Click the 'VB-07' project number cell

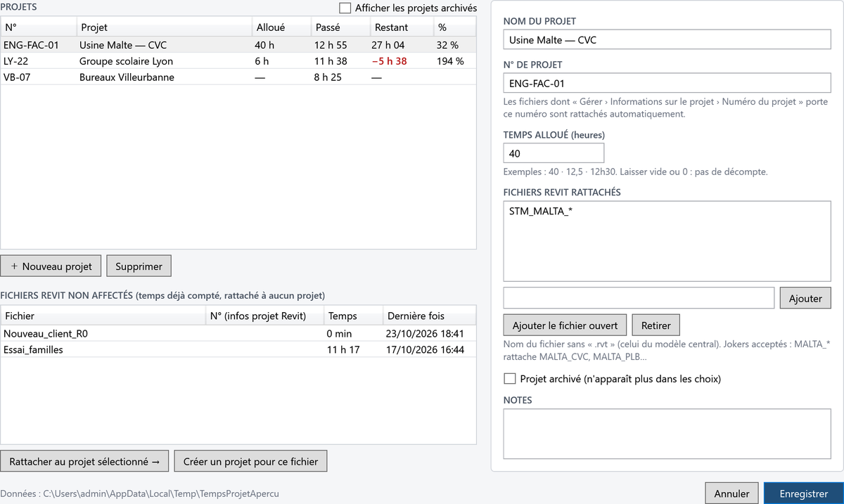[17, 77]
